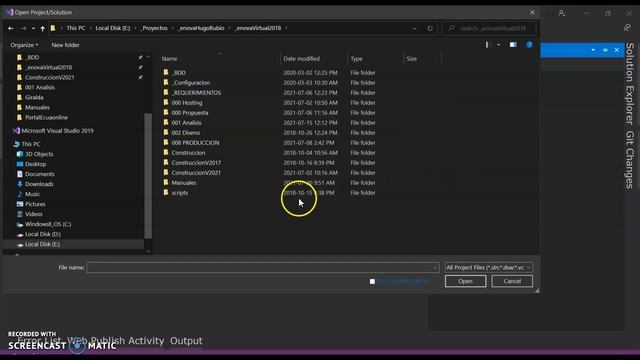Select _enovaHugoRubio in the address path

coord(201,28)
